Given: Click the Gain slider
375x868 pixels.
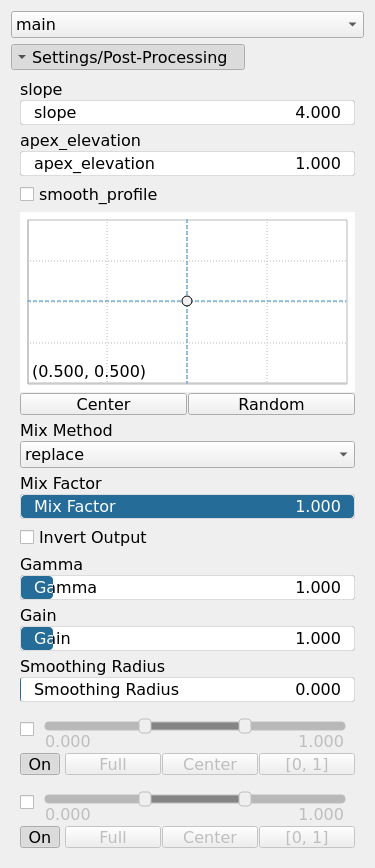Looking at the screenshot, I should pyautogui.click(x=187, y=638).
